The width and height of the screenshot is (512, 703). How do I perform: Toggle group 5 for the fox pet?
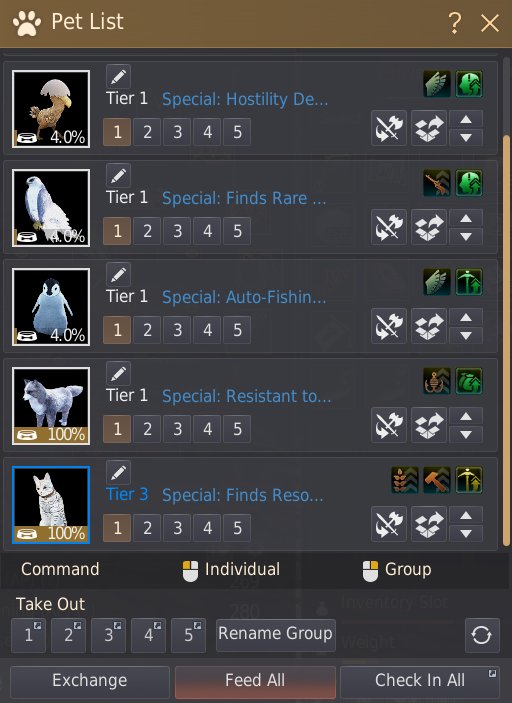(237, 429)
